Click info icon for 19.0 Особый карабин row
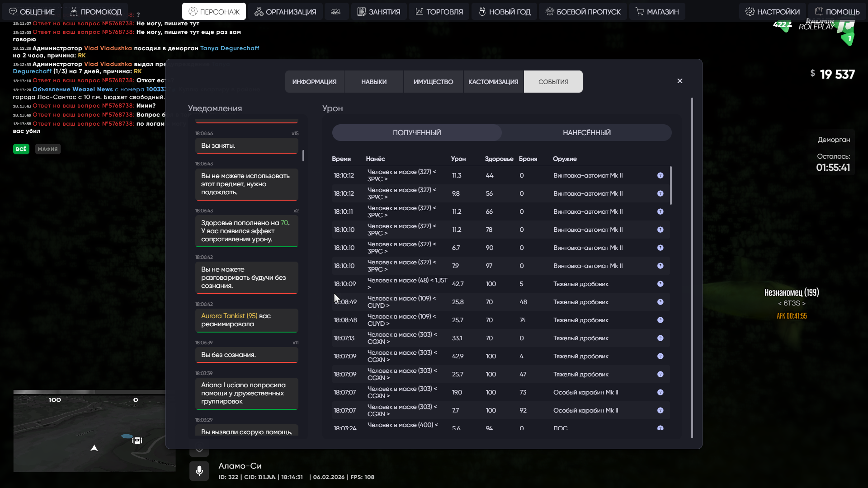This screenshot has height=488, width=868. coord(660,392)
